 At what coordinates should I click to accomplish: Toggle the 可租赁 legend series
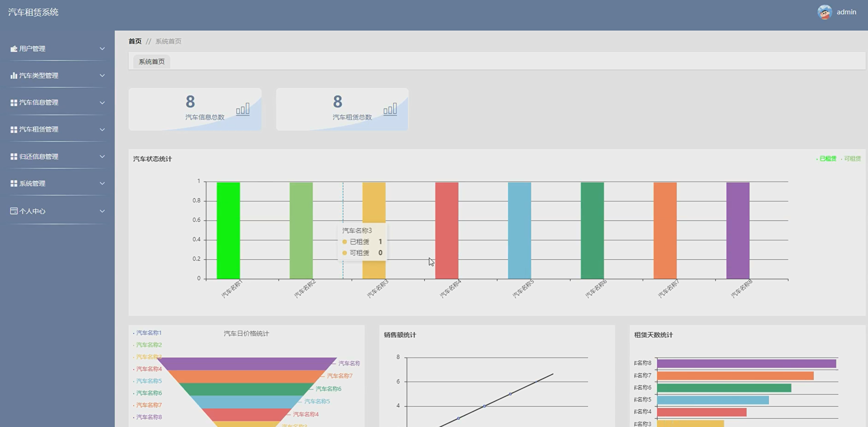coord(851,158)
